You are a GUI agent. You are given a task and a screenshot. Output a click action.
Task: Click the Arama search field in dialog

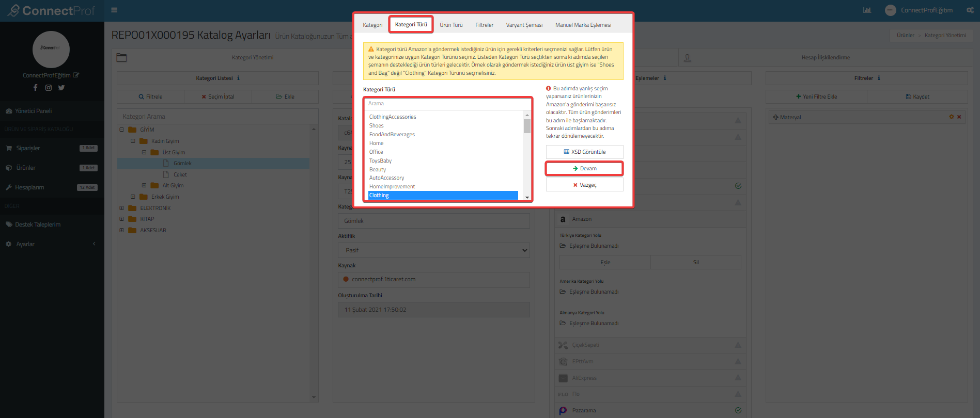click(x=447, y=104)
